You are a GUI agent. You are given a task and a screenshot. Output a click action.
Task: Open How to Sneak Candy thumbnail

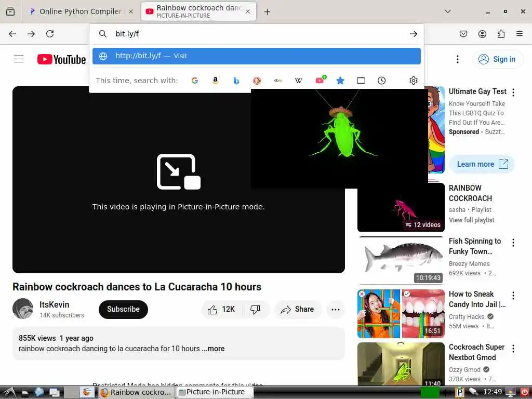pyautogui.click(x=401, y=313)
